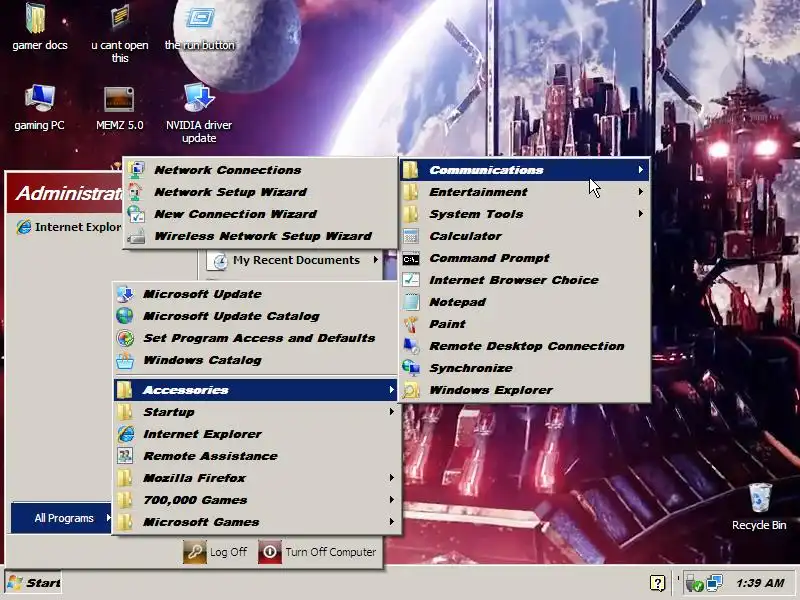Click the Start button
800x600 pixels.
coord(34,583)
